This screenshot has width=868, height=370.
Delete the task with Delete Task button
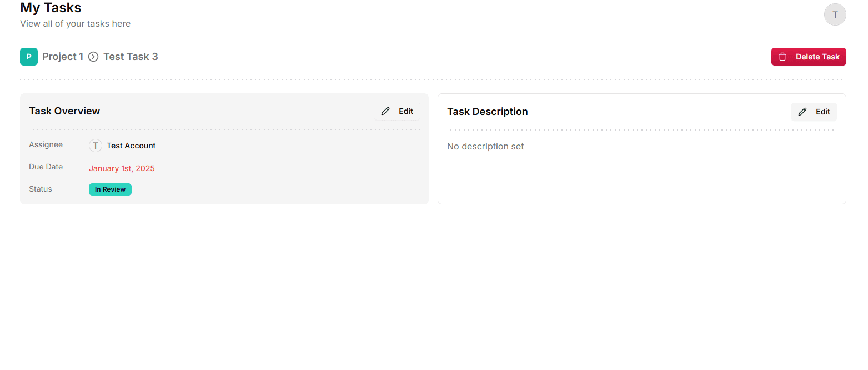[x=809, y=57]
